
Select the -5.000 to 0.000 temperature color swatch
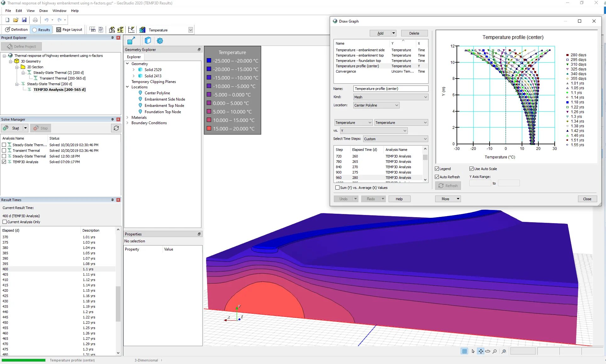pyautogui.click(x=209, y=95)
